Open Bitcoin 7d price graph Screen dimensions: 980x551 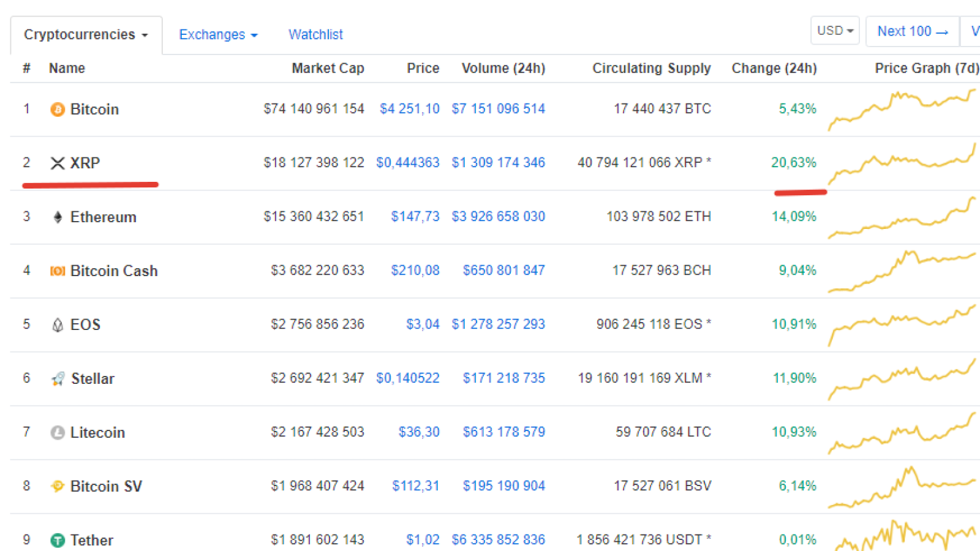point(902,110)
